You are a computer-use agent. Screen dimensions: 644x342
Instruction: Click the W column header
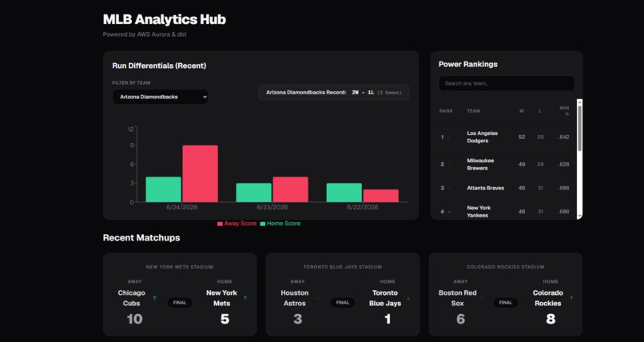(x=522, y=111)
